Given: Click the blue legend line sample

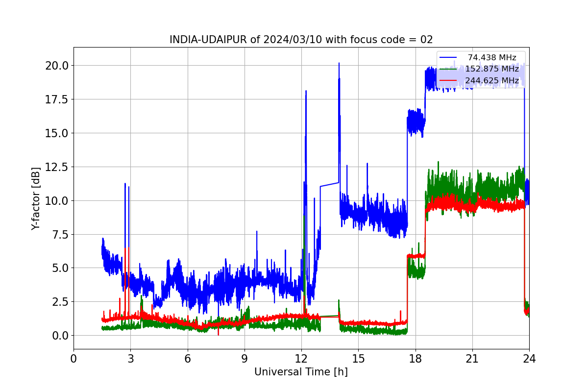Looking at the screenshot, I should 448,58.
